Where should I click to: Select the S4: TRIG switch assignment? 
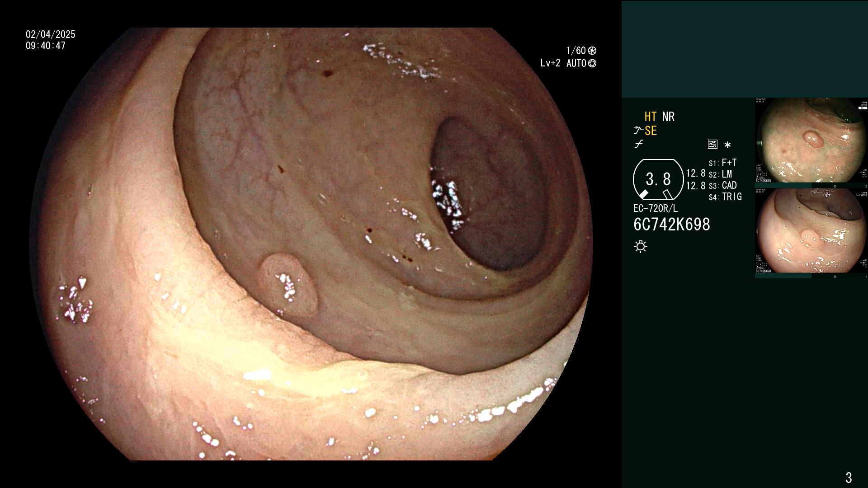coord(725,197)
